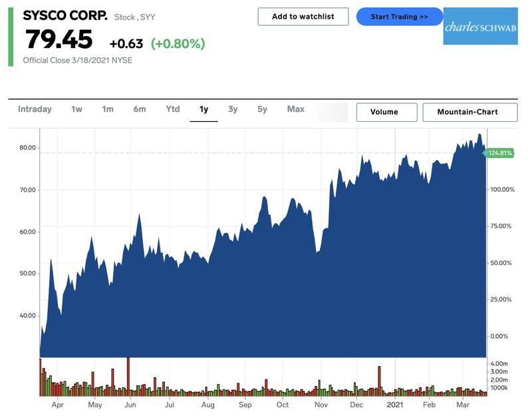The width and height of the screenshot is (532, 418).
Task: Click the stock price 79.45
Action: pos(59,39)
